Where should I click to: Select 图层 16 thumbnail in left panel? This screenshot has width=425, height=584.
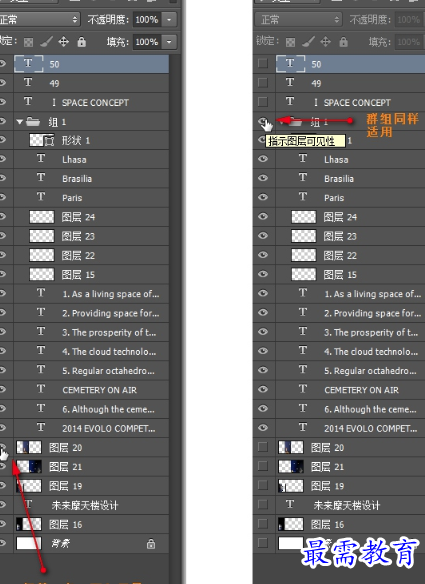pyautogui.click(x=29, y=524)
